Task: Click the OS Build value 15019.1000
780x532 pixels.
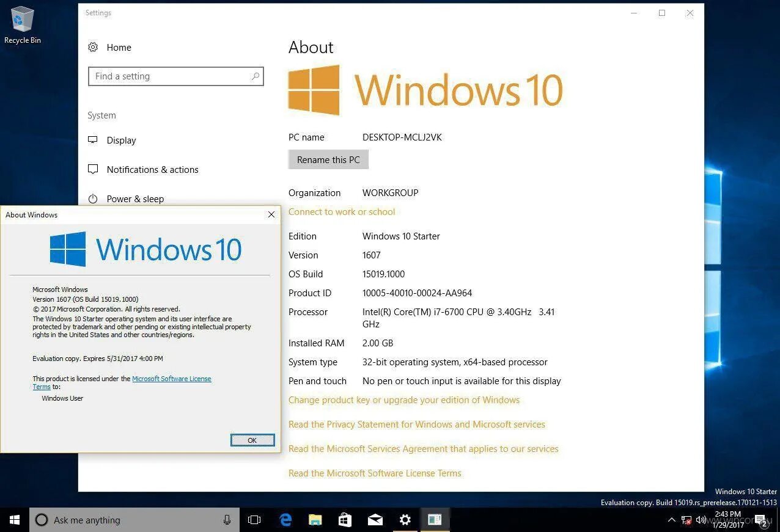Action: pos(383,274)
